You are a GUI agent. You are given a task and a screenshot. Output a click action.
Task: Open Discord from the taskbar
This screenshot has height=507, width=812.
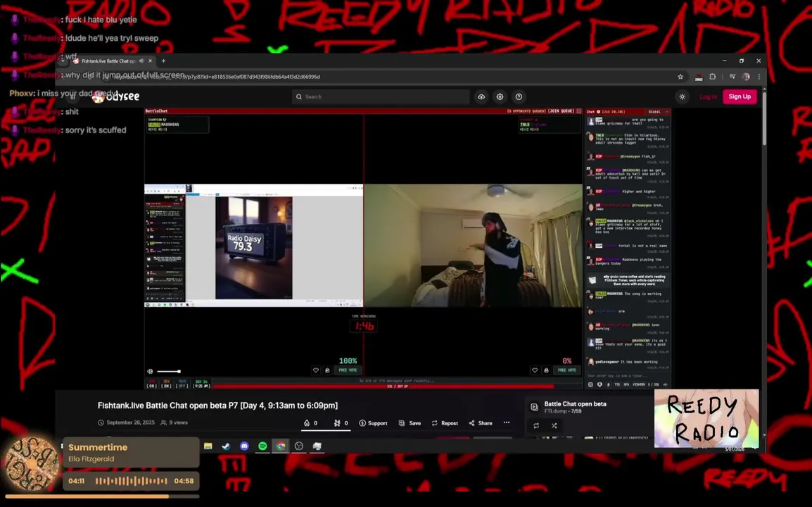[244, 446]
